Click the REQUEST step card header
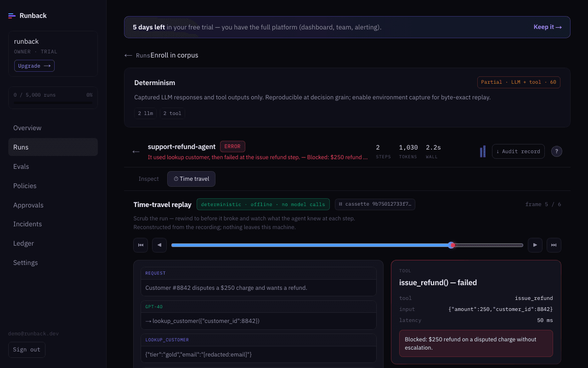Screen dimensions: 588x368 click(259, 273)
